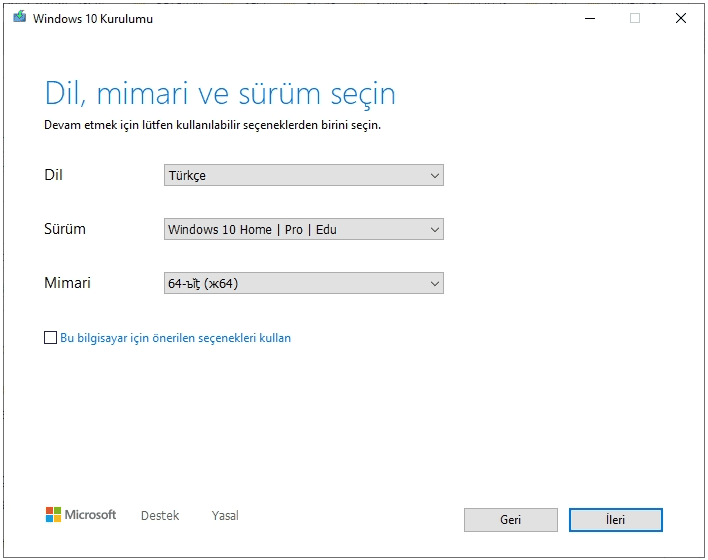Click the 'Dil, mimari ve sürüm seçin' heading
708x560 pixels.
coord(220,94)
